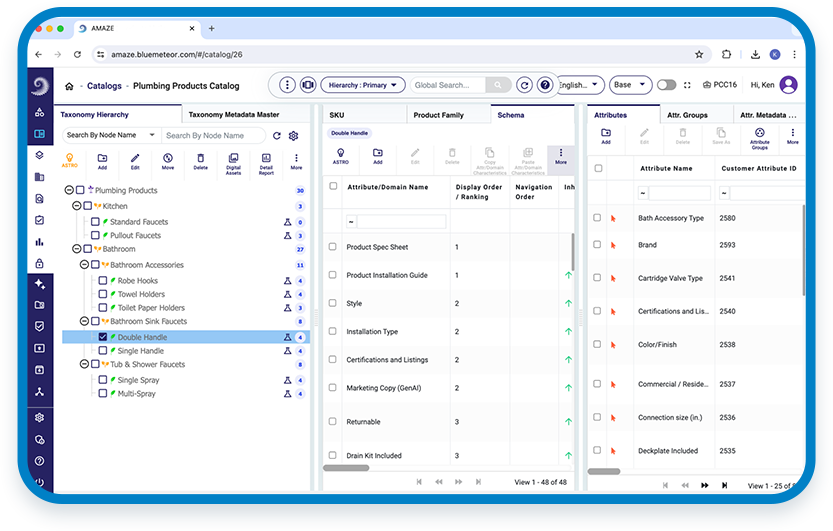
Task: Open the More menu in Attributes toolbar
Action: click(x=793, y=136)
